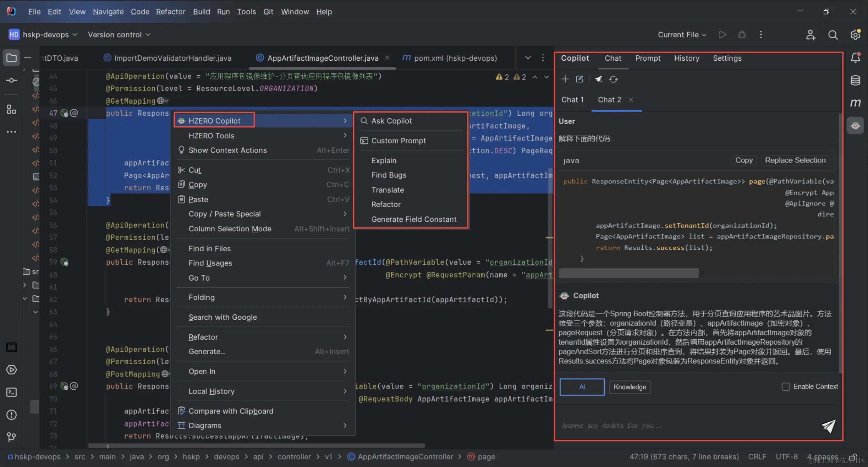Select the AI mode toggle

(582, 387)
